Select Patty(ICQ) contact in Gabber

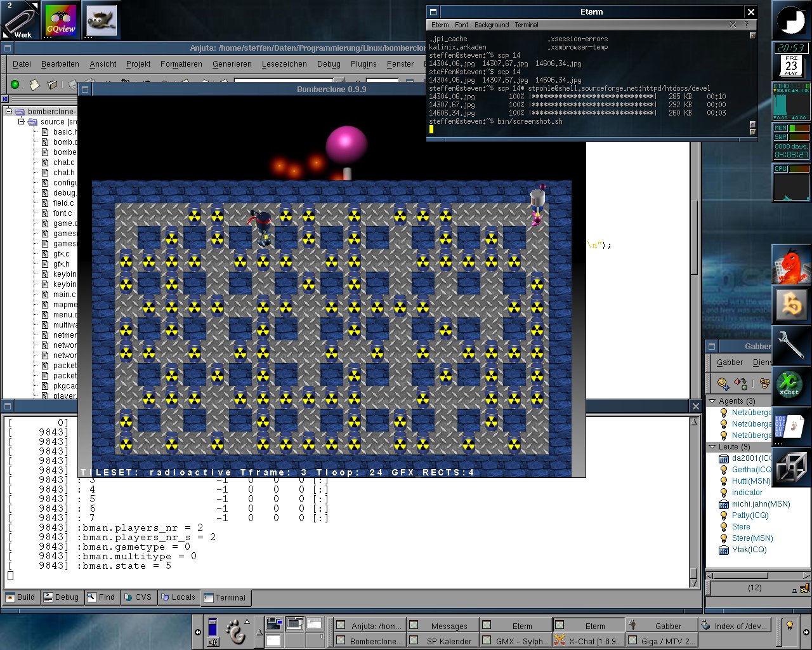(750, 515)
